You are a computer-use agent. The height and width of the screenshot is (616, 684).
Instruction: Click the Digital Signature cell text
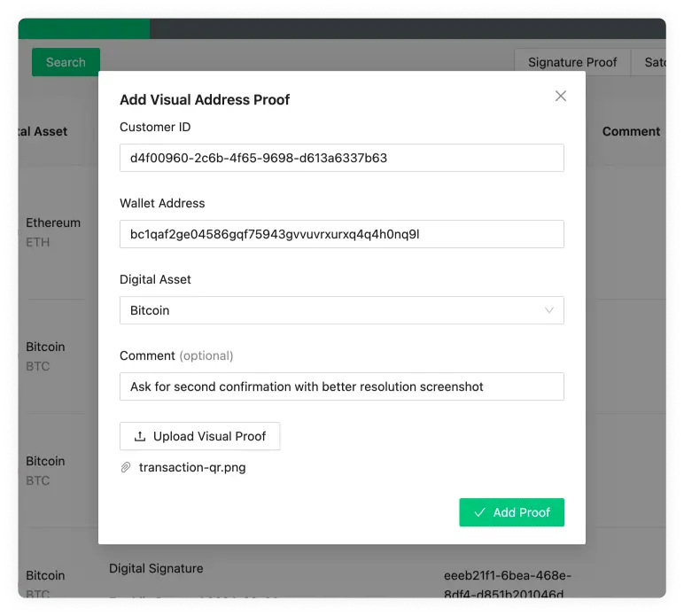click(156, 568)
